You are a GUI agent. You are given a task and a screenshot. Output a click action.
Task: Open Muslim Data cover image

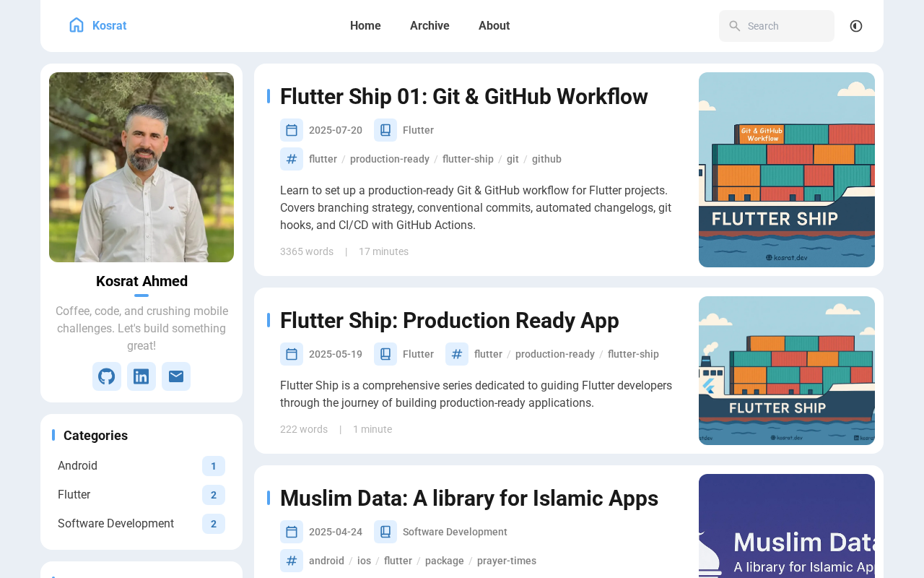click(x=787, y=526)
